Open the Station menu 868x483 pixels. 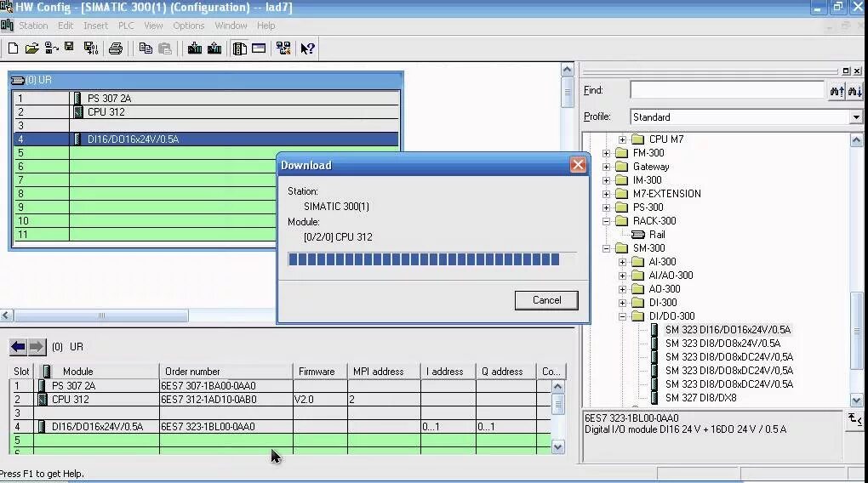pos(33,26)
